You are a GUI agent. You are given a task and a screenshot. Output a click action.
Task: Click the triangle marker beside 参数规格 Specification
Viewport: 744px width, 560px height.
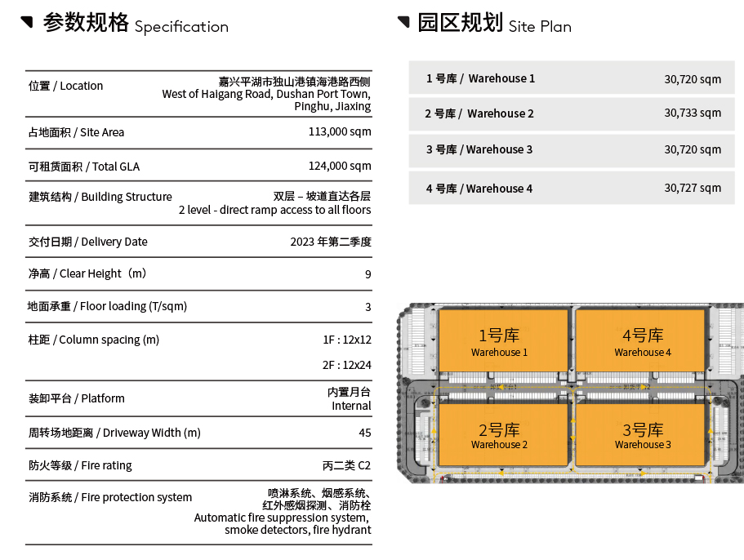(27, 21)
